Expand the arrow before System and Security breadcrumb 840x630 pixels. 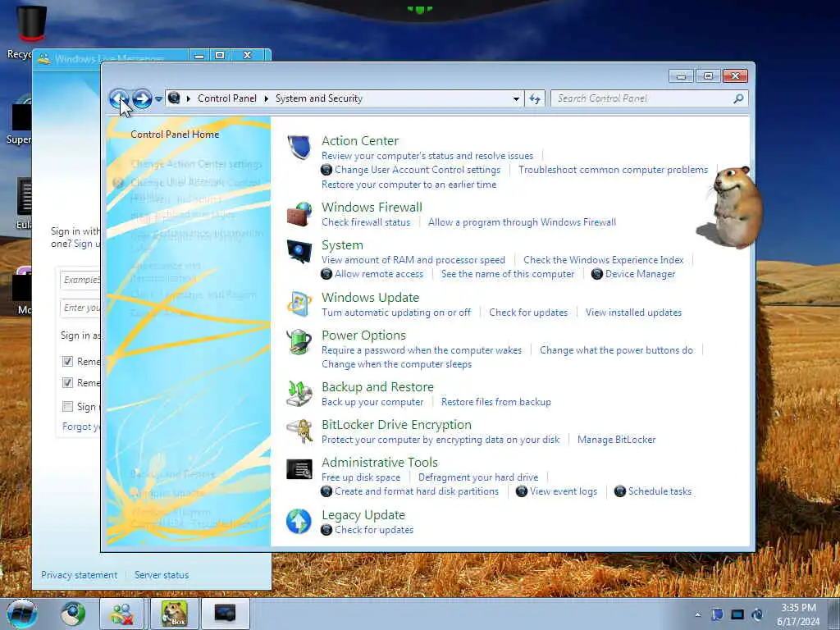pos(267,98)
